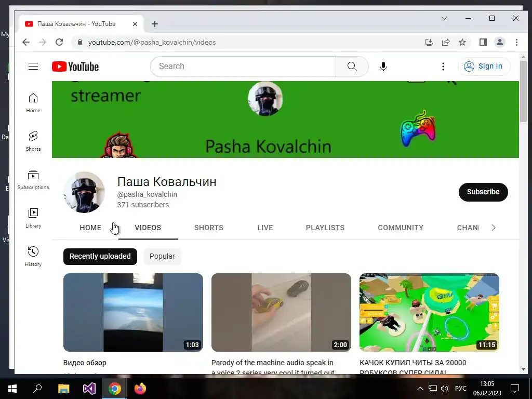Screen dimensions: 532x399
Task: Open the Parody of the machine video thumbnail
Action: (281, 312)
